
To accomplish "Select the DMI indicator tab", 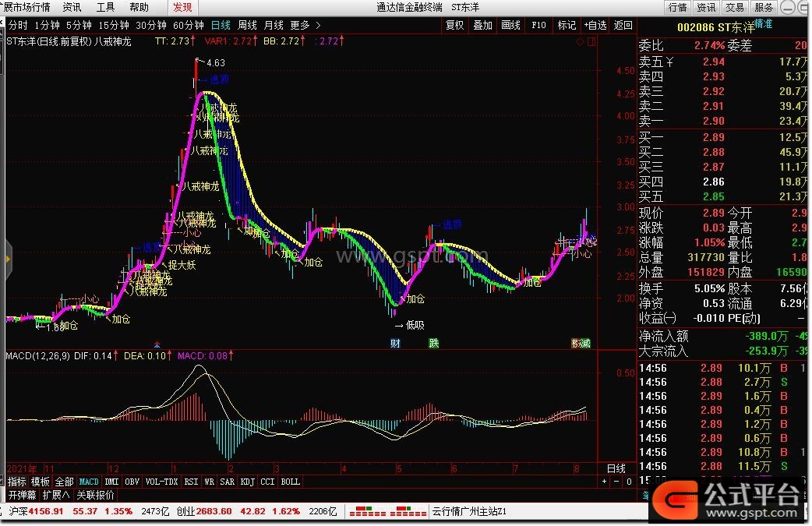I will click(112, 482).
